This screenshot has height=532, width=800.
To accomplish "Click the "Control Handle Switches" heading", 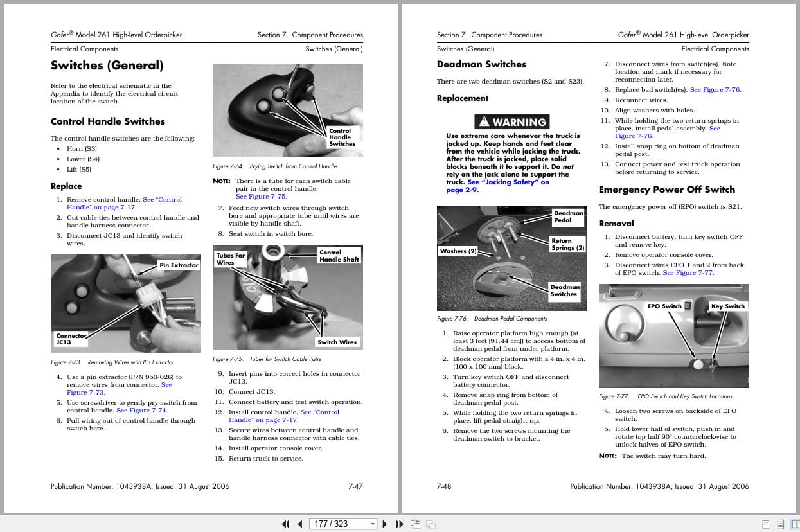I will click(108, 121).
